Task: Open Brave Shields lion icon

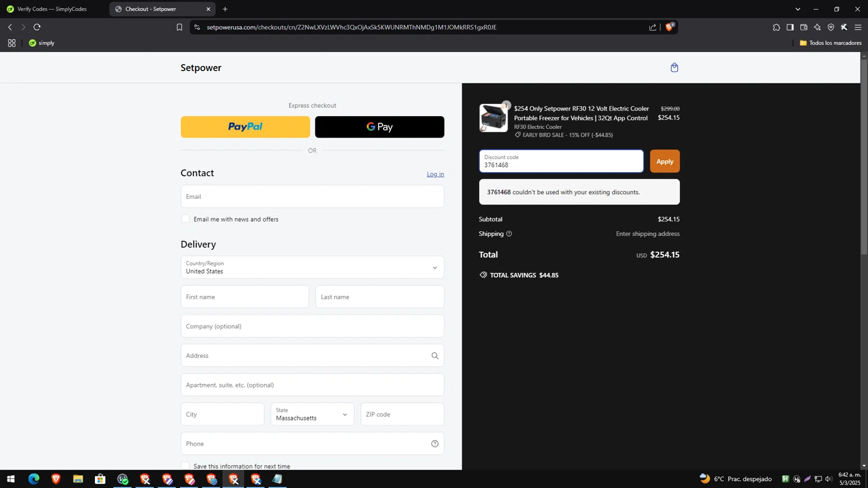Action: pos(670,27)
